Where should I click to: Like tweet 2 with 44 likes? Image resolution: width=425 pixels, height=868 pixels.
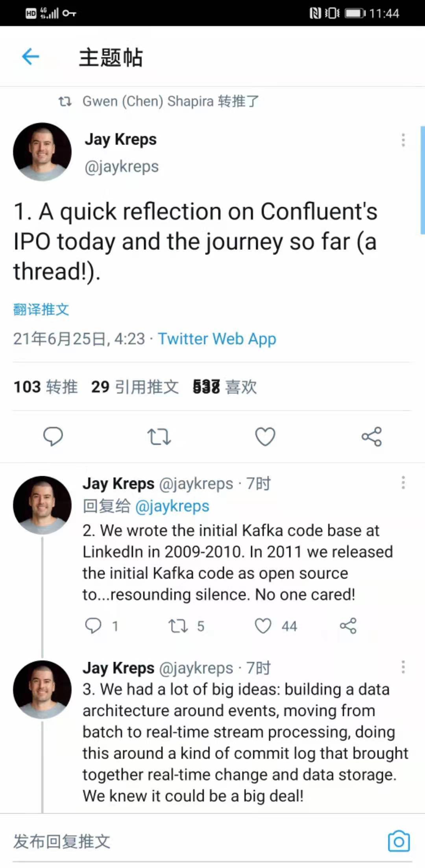263,625
